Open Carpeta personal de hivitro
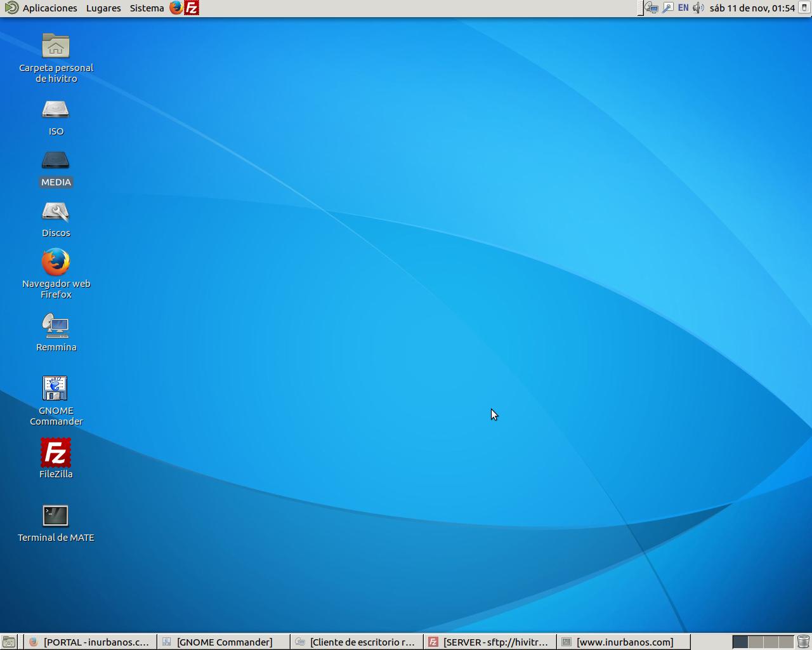The width and height of the screenshot is (812, 650). pos(56,46)
